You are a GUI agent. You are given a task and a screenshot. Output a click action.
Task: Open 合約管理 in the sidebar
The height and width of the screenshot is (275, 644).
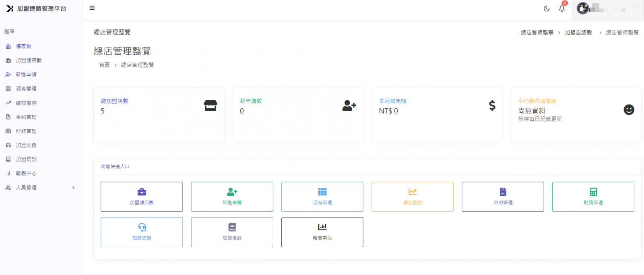tap(26, 117)
